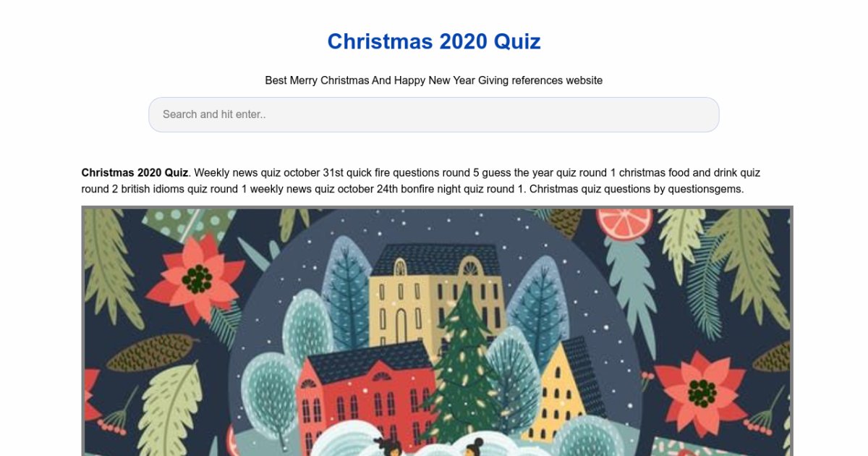
Task: Click the brown pine cone at left
Action: (x=150, y=351)
